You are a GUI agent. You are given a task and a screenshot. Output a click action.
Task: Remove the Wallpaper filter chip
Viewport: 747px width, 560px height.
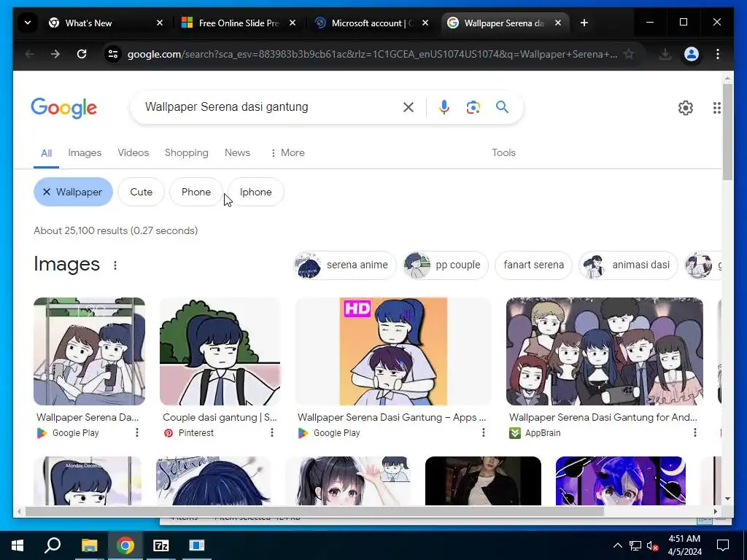tap(73, 192)
